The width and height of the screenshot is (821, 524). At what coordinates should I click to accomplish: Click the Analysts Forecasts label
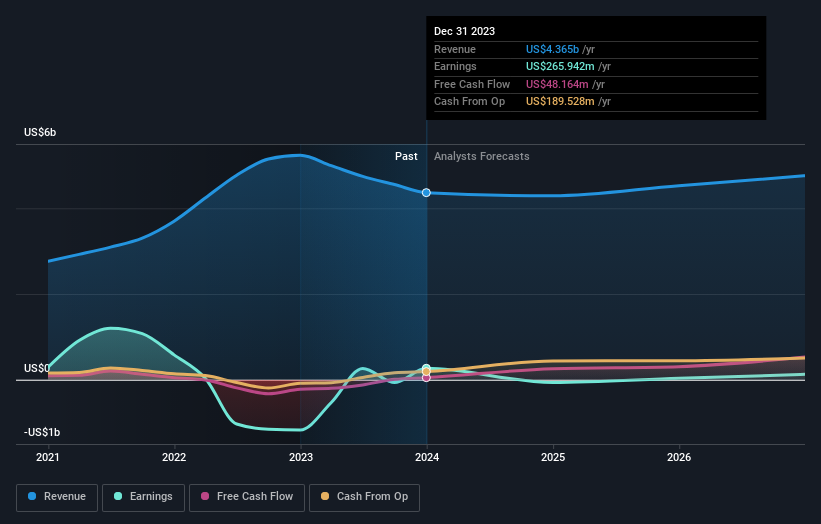coord(482,156)
